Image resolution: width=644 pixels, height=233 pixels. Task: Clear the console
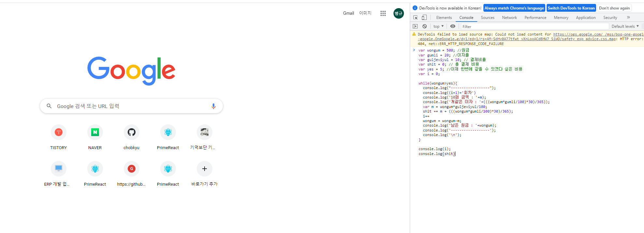pos(424,26)
